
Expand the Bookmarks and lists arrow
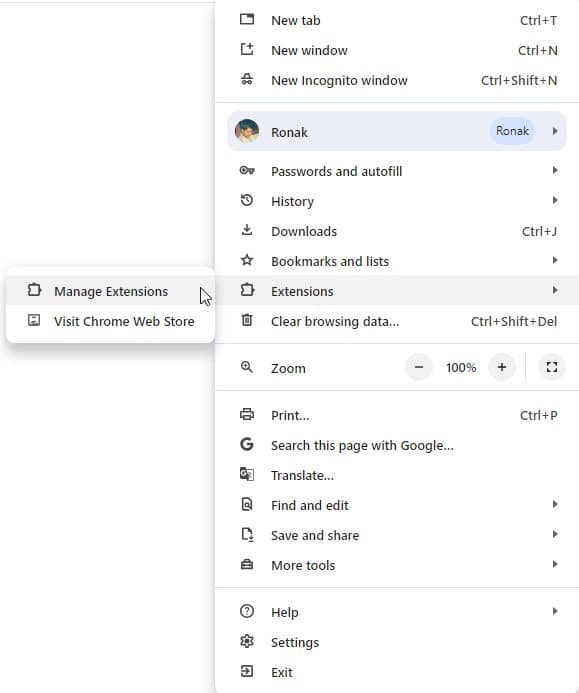(555, 260)
